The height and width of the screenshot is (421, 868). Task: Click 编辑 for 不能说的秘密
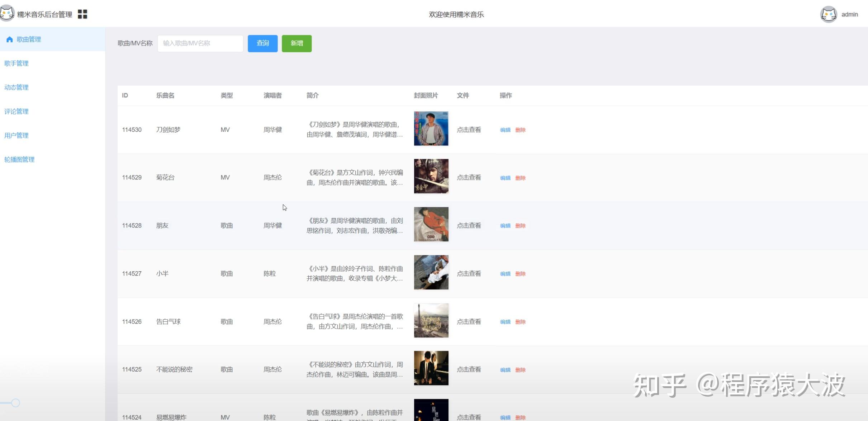point(505,370)
